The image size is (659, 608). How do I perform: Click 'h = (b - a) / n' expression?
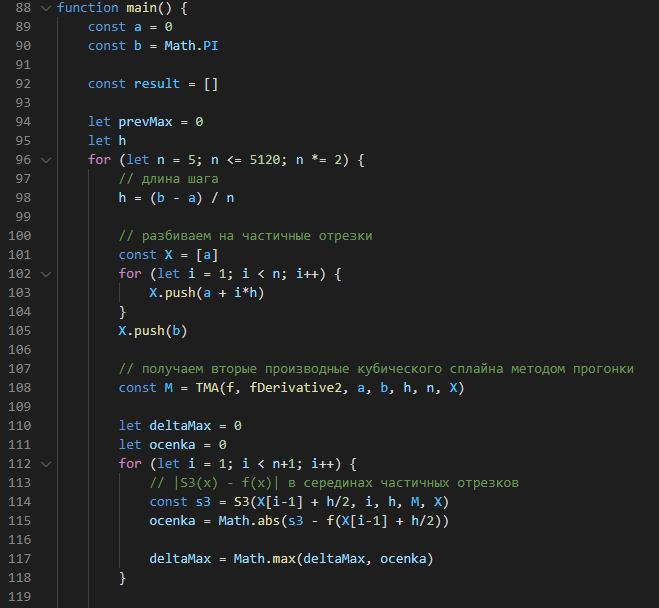click(176, 198)
